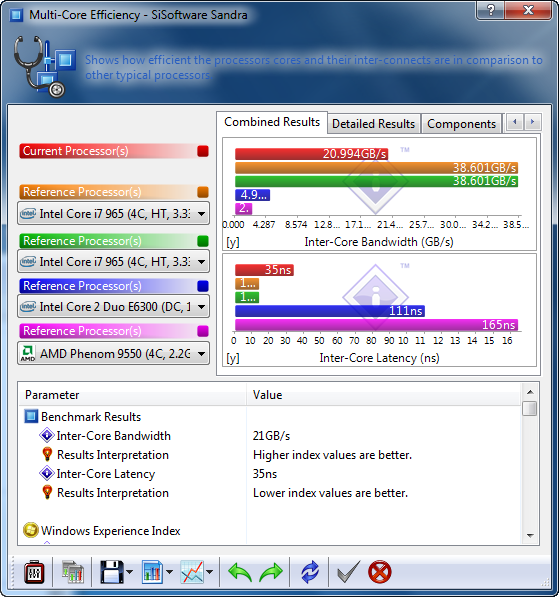Click lightbulb icon beside 'Lower index values' row
Screen dimensions: 559x597
pos(47,492)
